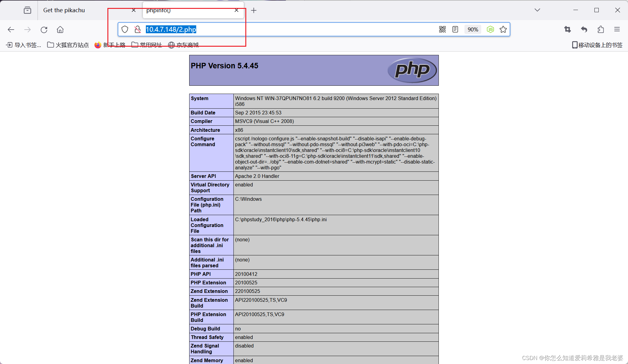The width and height of the screenshot is (628, 364).
Task: Open 导入书签 bookmark import
Action: click(23, 45)
